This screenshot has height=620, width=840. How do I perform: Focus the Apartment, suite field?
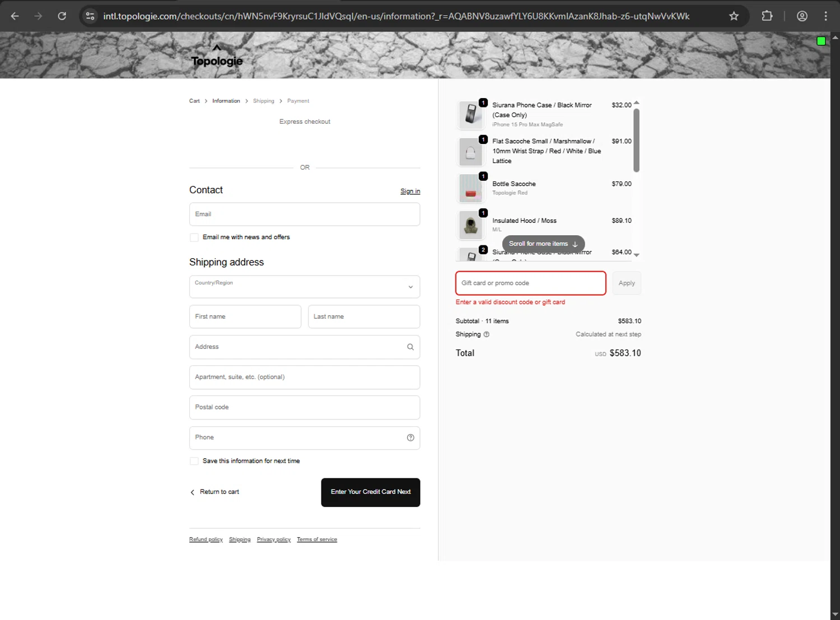(305, 377)
